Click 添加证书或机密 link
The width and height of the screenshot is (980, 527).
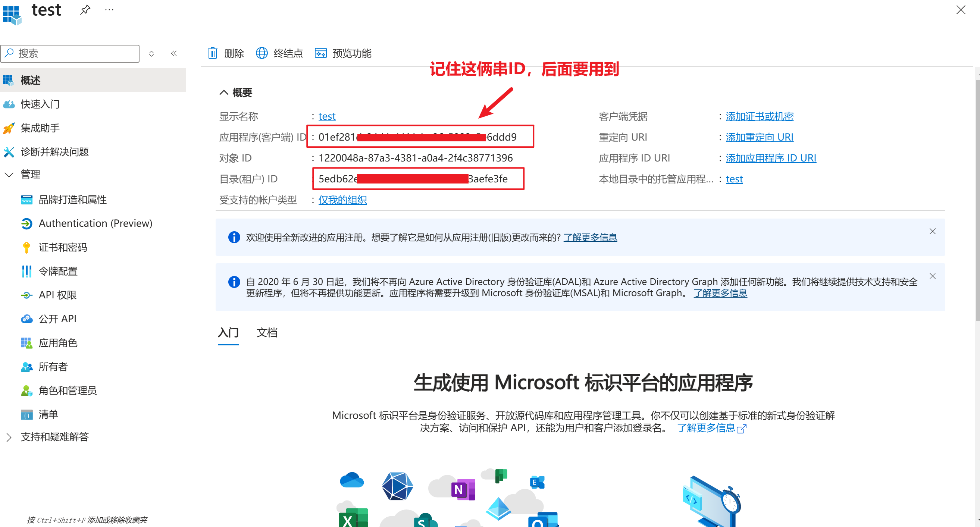point(759,116)
